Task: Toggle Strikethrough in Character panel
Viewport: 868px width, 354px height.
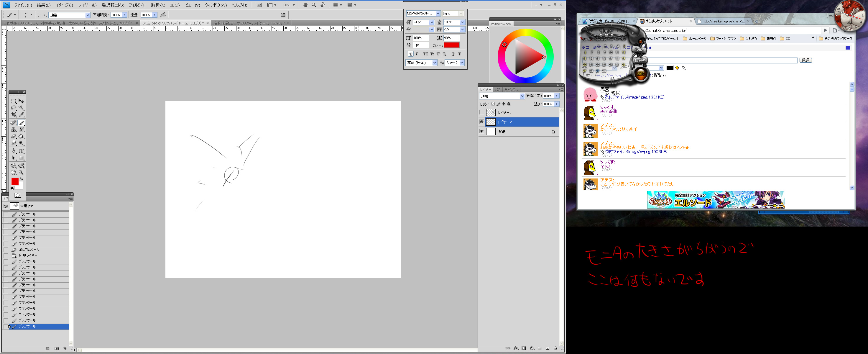Action: (x=459, y=54)
